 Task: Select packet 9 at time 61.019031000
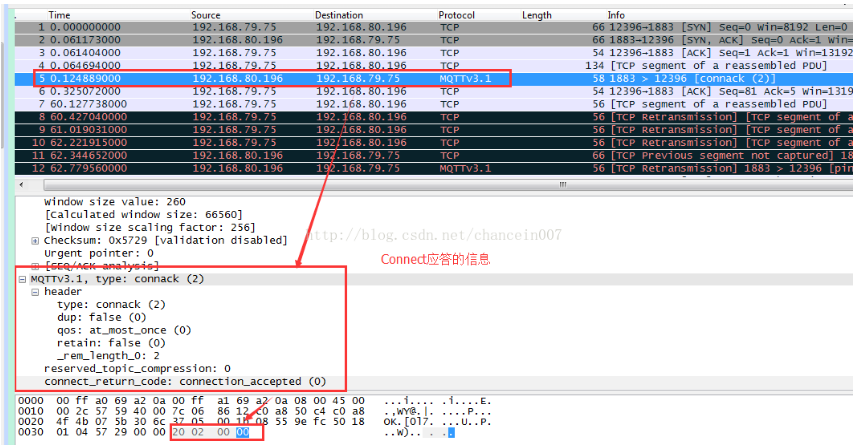(434, 130)
